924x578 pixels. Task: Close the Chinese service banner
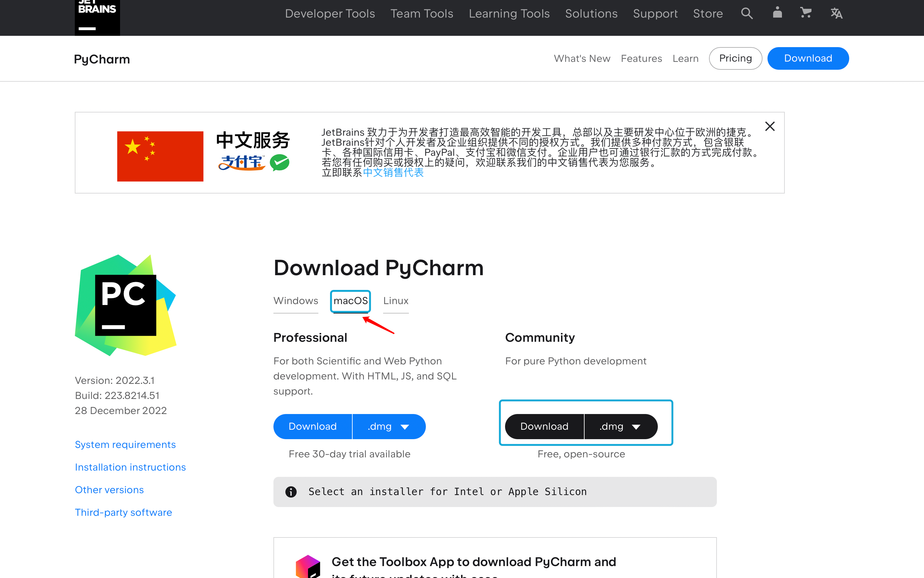coord(770,126)
